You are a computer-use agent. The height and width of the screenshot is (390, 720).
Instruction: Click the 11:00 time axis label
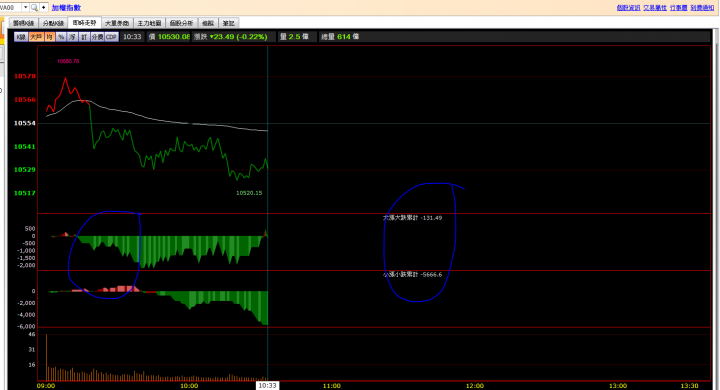tap(332, 386)
